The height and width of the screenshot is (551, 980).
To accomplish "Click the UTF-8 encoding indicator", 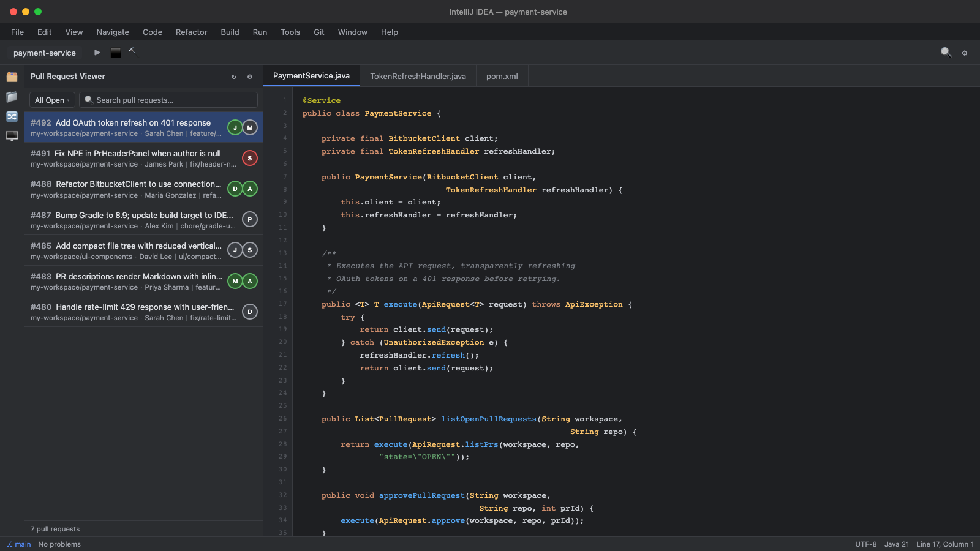I will click(866, 544).
